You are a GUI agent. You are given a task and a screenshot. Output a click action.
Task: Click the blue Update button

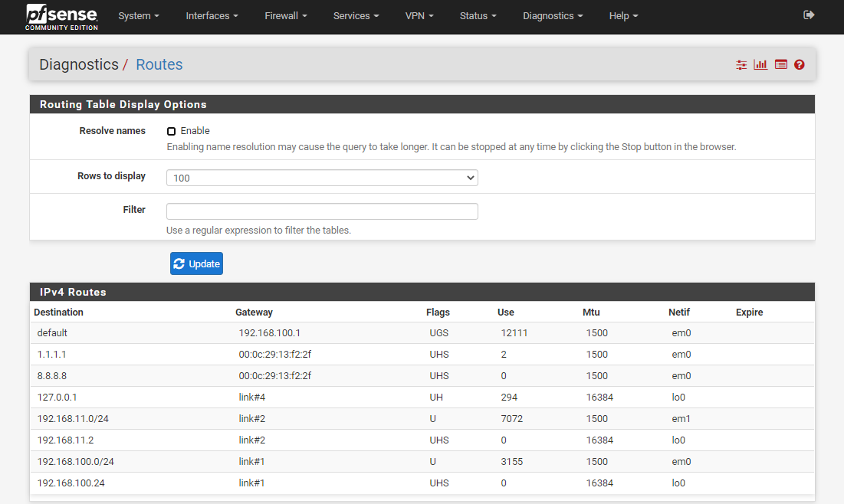[196, 263]
